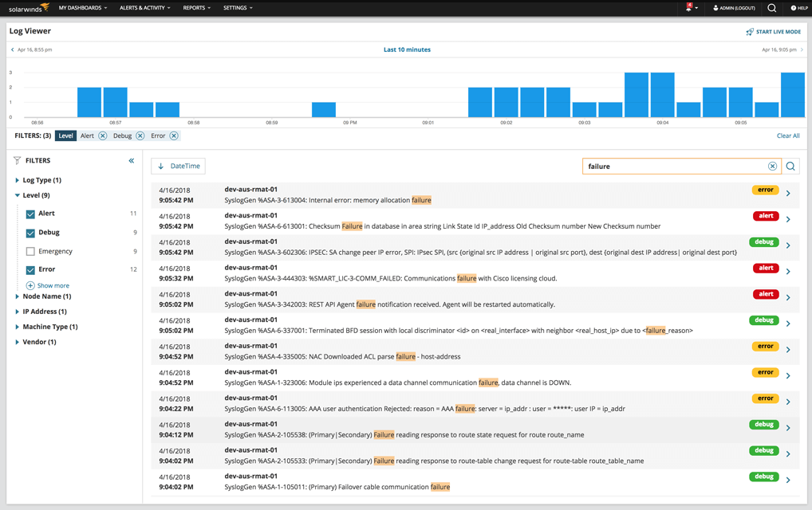Expand the Log Type filter group
Viewport: 812px width, 510px height.
(17, 181)
